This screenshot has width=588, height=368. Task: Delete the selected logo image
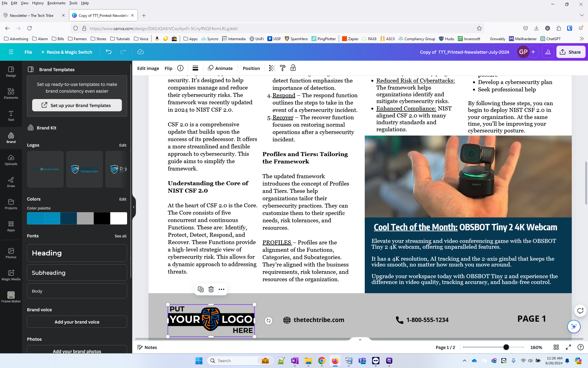pos(211,289)
